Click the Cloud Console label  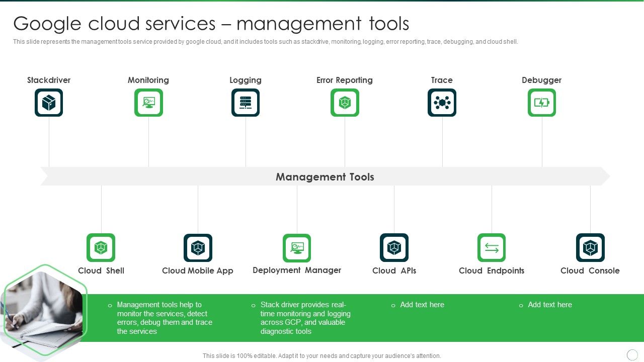[590, 270]
